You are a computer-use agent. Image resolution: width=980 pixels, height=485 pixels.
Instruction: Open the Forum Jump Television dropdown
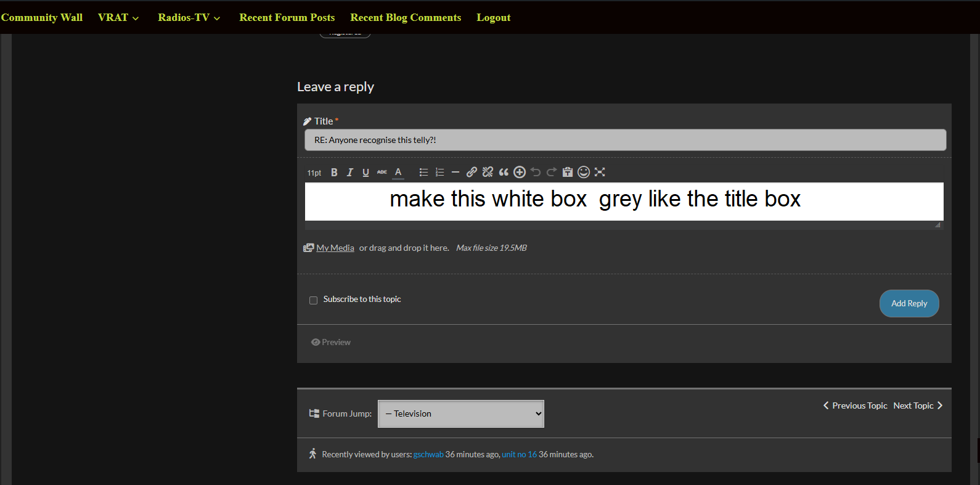coord(460,414)
